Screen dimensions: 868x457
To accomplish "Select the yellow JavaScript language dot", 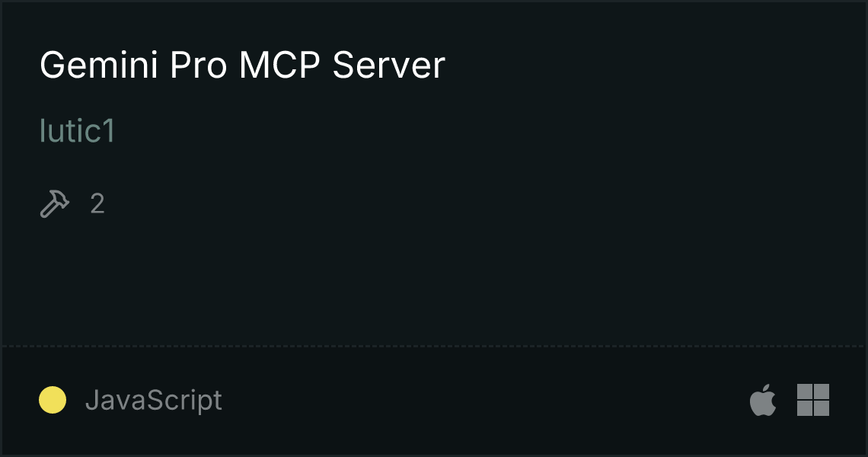I will (x=53, y=400).
